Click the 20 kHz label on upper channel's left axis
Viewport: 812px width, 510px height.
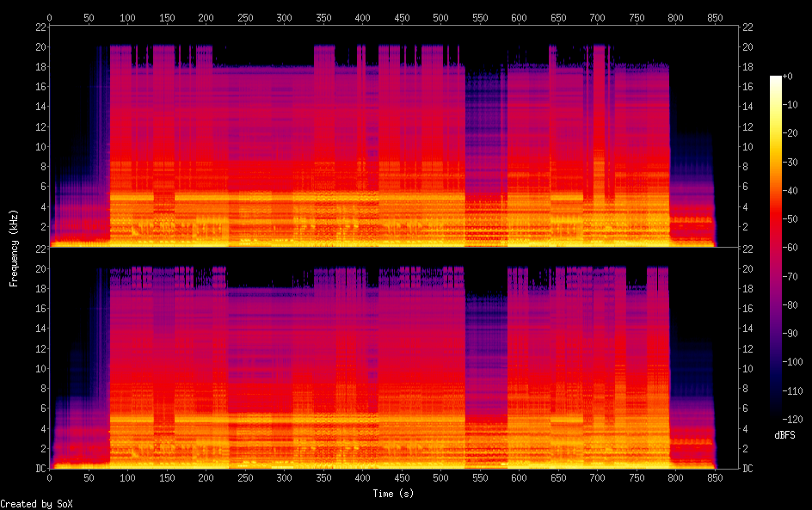[x=40, y=47]
